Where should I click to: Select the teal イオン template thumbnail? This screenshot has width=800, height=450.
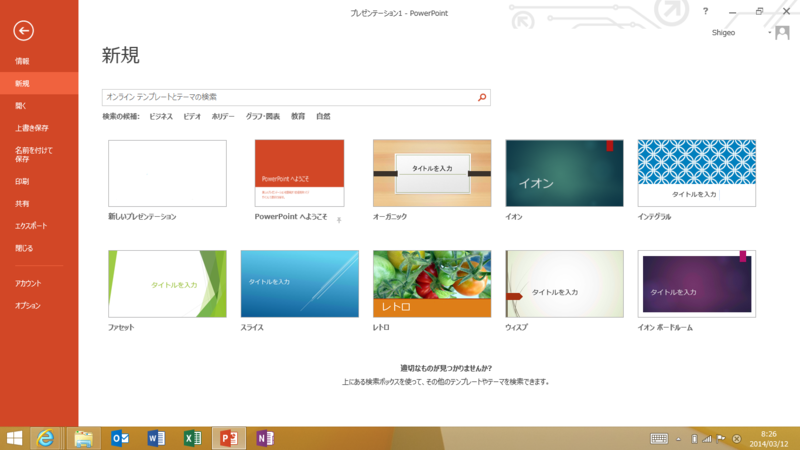(x=564, y=173)
